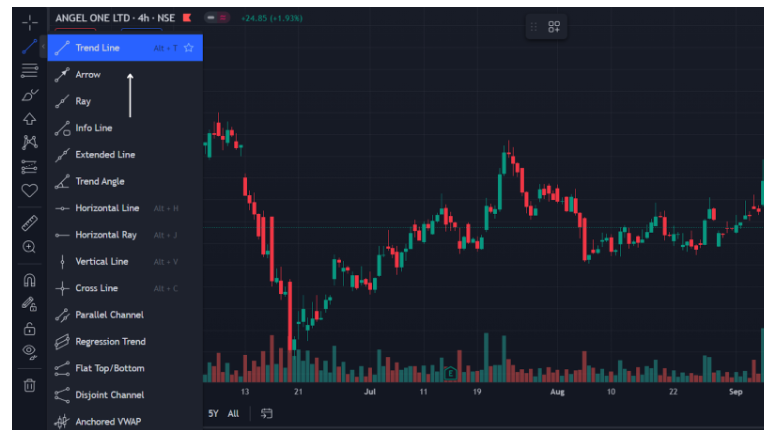The image size is (776, 439).
Task: Select Parallel Channel in drawing list
Action: (109, 315)
